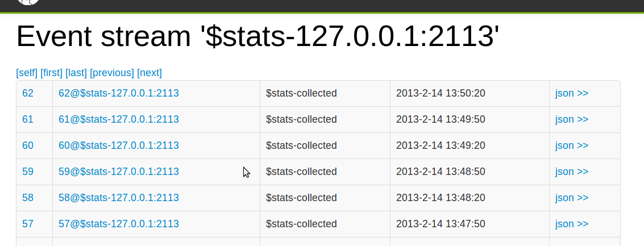Navigate to the [previous] page
The width and height of the screenshot is (644, 246).
click(x=112, y=73)
